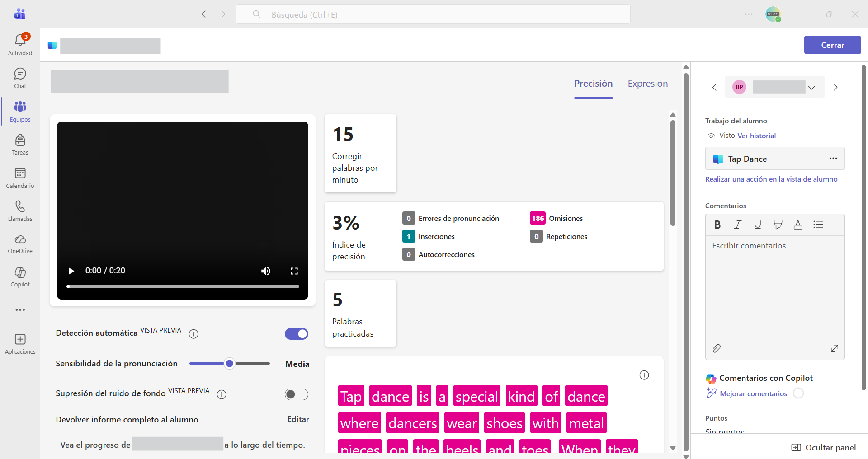This screenshot has height=459, width=868.
Task: Show info icon above the passage text
Action: [644, 375]
